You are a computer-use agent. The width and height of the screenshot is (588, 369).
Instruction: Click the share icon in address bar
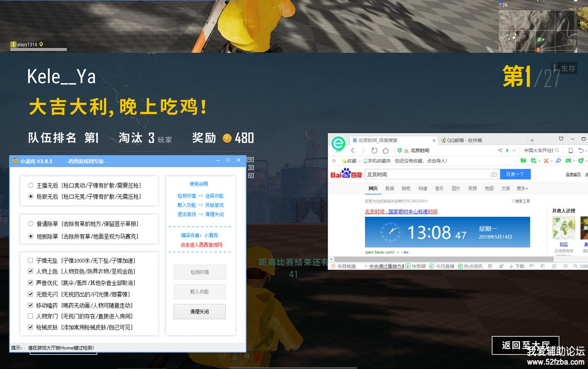[x=500, y=150]
